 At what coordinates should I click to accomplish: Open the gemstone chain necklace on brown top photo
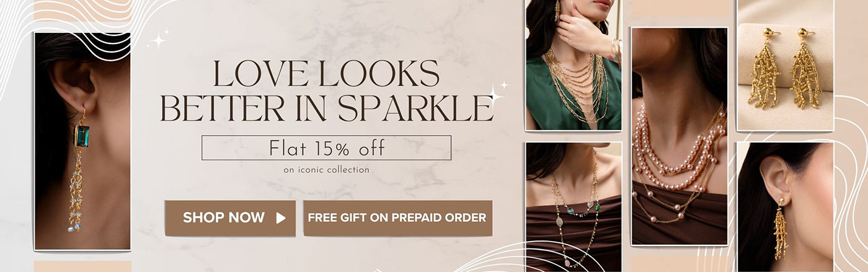pyautogui.click(x=573, y=207)
